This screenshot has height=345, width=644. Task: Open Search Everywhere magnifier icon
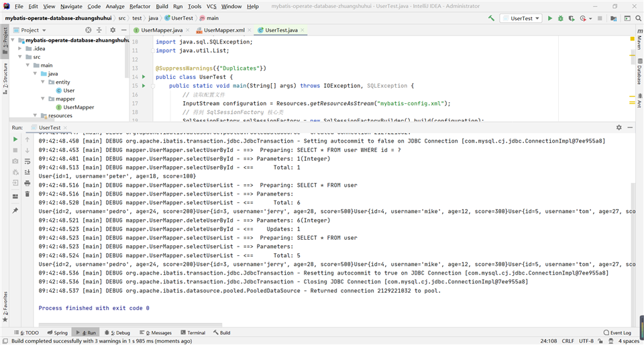[638, 18]
